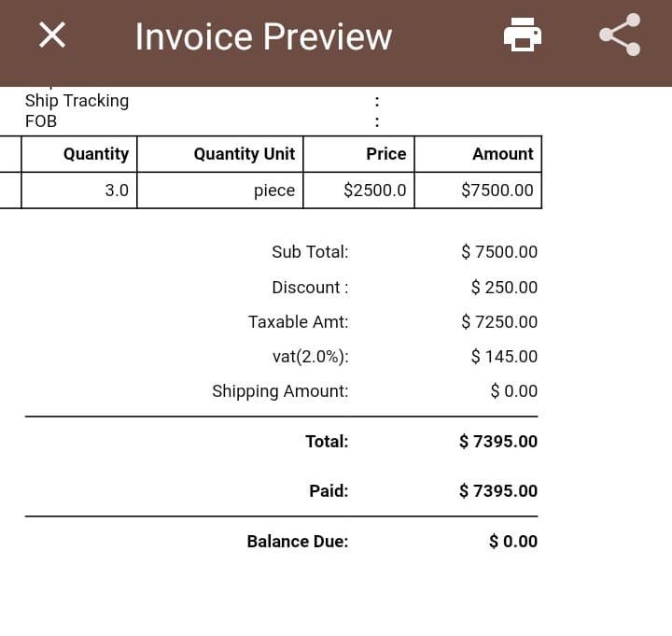Select the Taxable Amt value $ 7250.00
This screenshot has height=636, width=672.
tap(499, 322)
